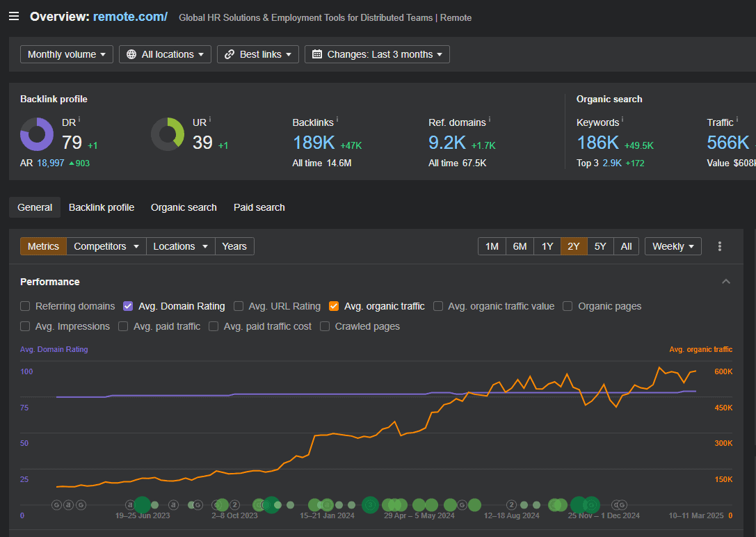
Task: Click the UR info icon
Action: click(x=211, y=120)
